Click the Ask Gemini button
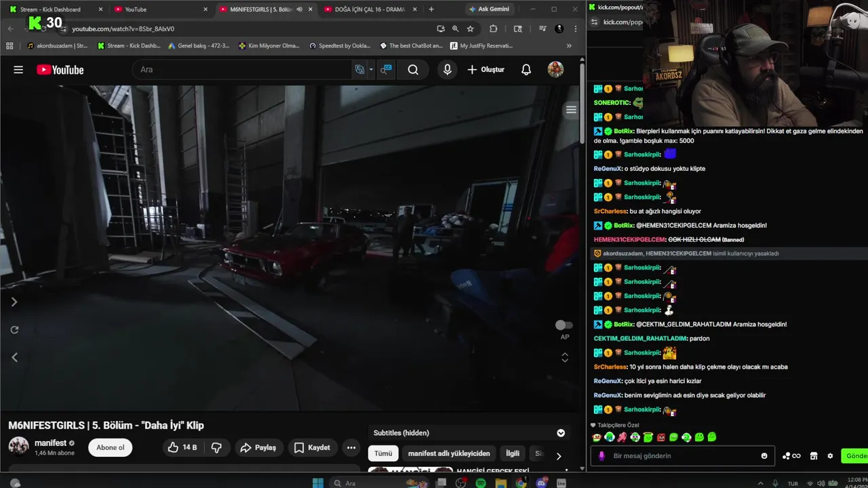 [488, 9]
